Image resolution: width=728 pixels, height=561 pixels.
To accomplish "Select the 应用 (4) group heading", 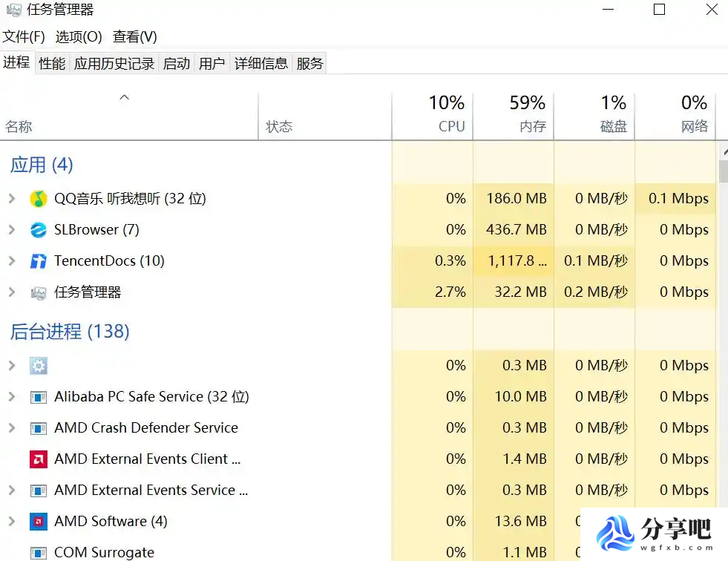I will pyautogui.click(x=42, y=165).
